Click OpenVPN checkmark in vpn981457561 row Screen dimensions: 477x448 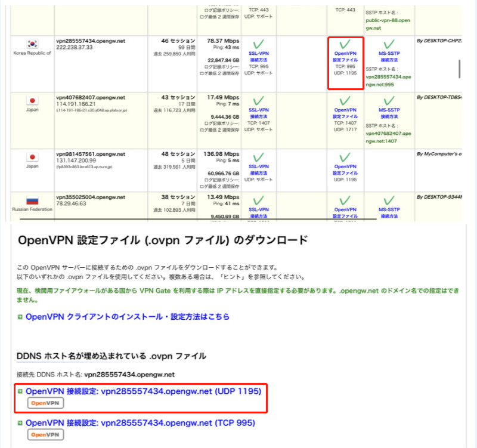(345, 157)
